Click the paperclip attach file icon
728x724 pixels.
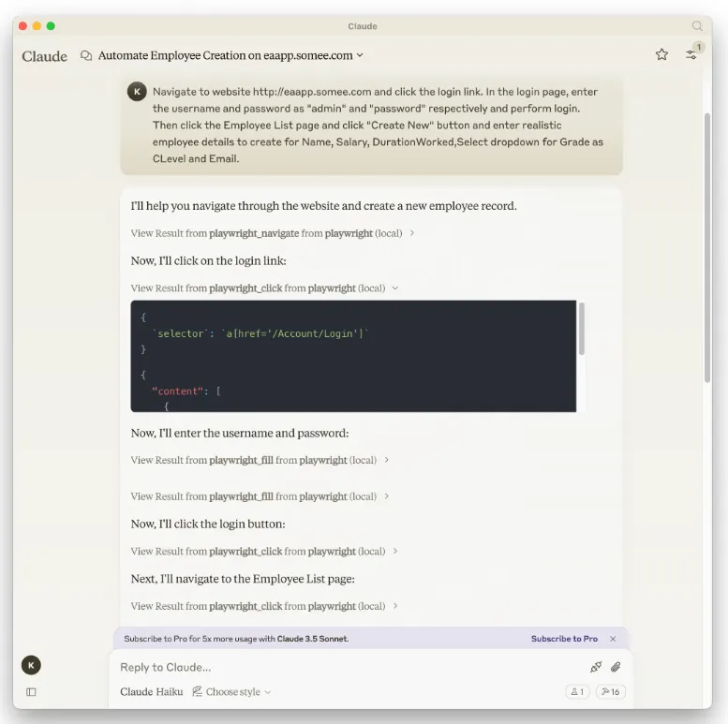616,667
